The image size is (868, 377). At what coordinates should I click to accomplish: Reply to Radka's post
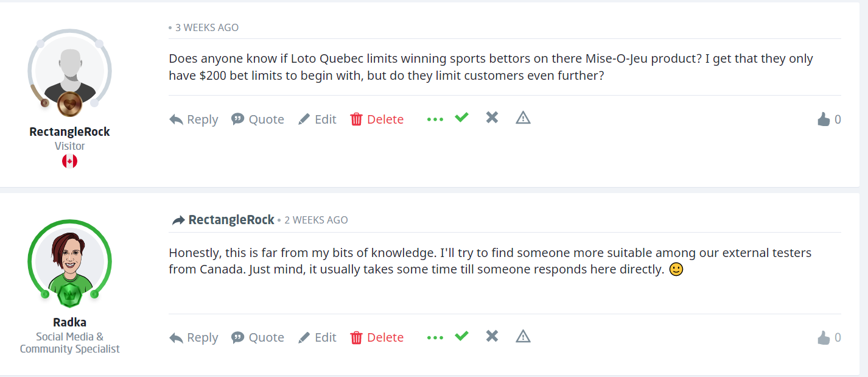point(194,337)
